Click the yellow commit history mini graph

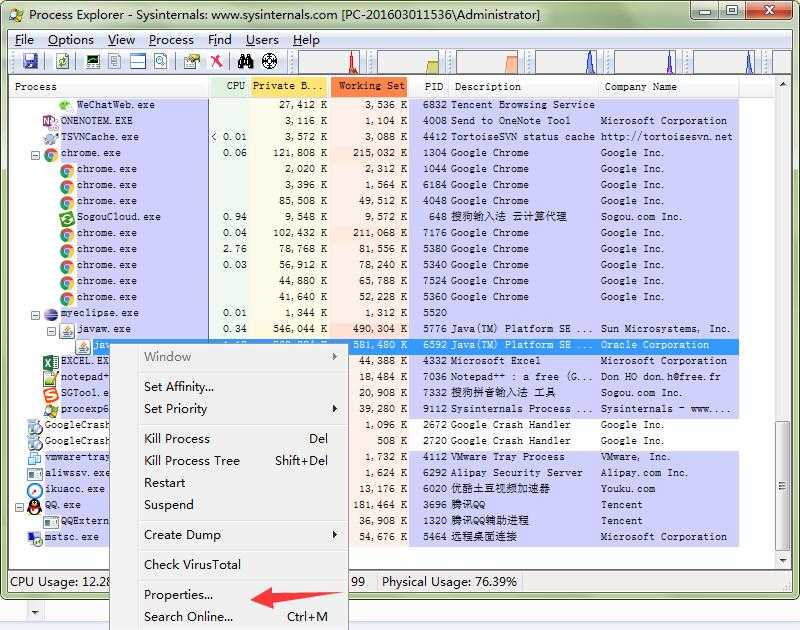tap(408, 62)
